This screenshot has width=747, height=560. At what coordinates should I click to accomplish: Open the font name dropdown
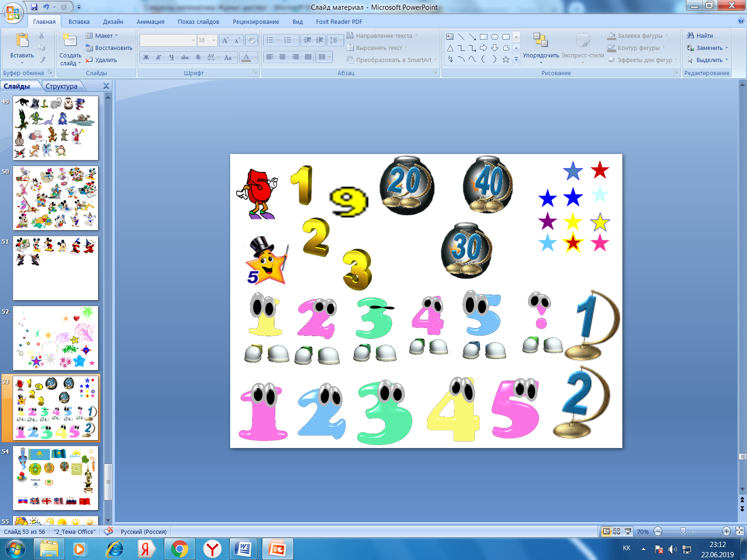[193, 40]
